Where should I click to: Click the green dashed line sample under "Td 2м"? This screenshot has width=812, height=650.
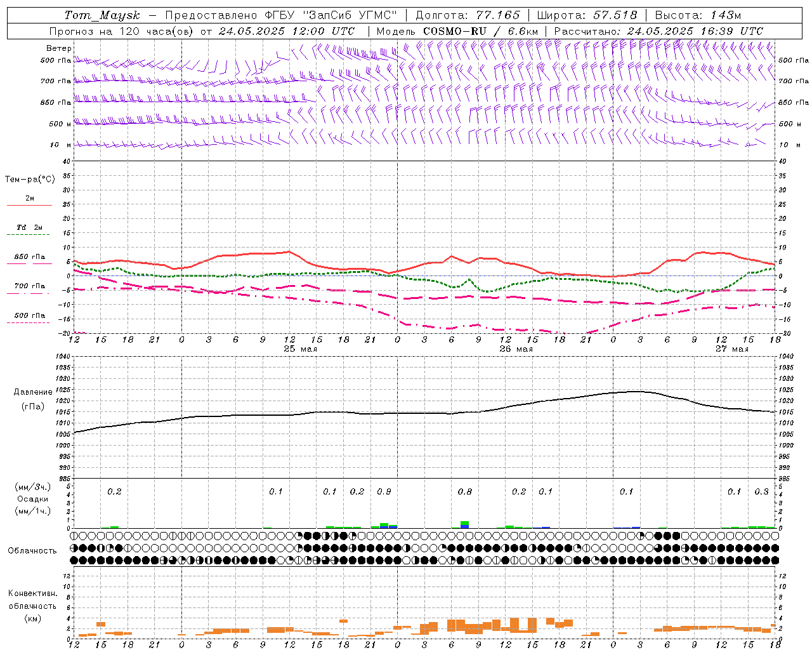coord(28,235)
